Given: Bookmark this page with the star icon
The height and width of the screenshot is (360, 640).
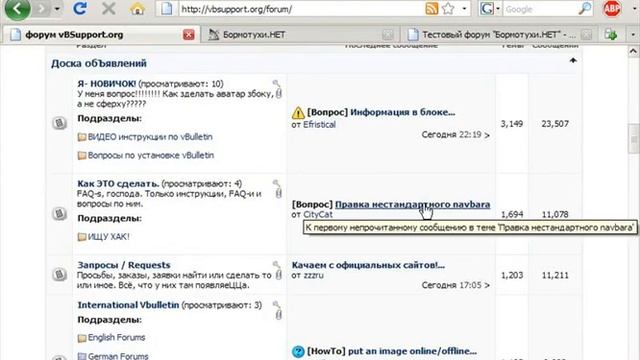Looking at the screenshot, I should (448, 9).
